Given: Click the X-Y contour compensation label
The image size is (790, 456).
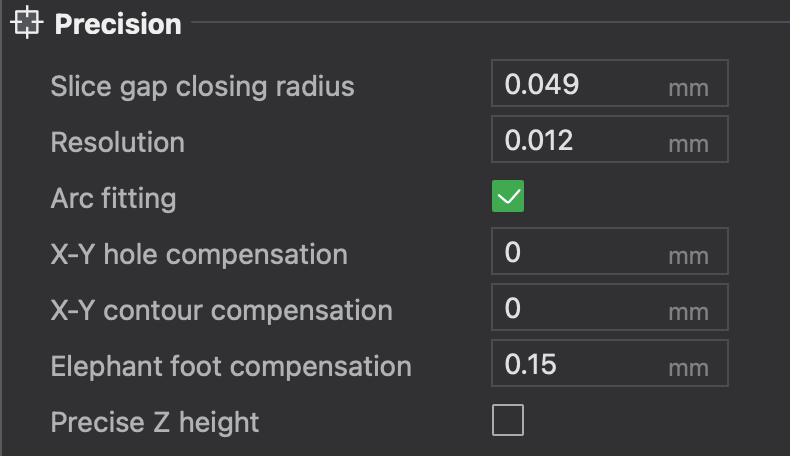Looking at the screenshot, I should pyautogui.click(x=221, y=310).
